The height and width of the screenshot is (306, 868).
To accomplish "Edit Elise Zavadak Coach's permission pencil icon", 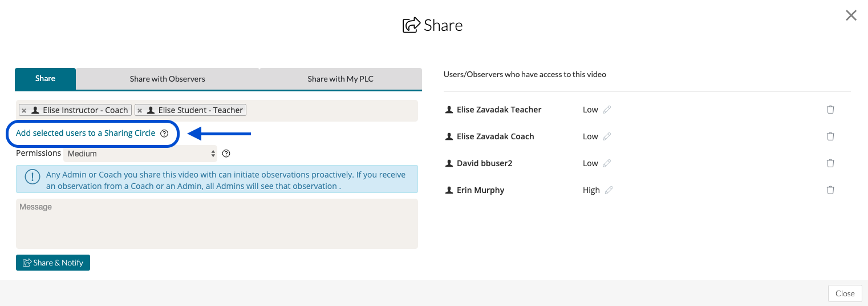I will [x=607, y=136].
